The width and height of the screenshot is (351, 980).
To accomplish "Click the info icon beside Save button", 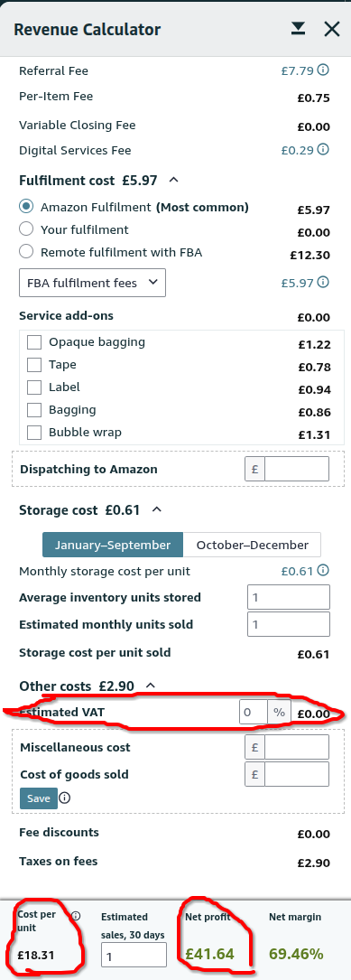I will coord(64,798).
